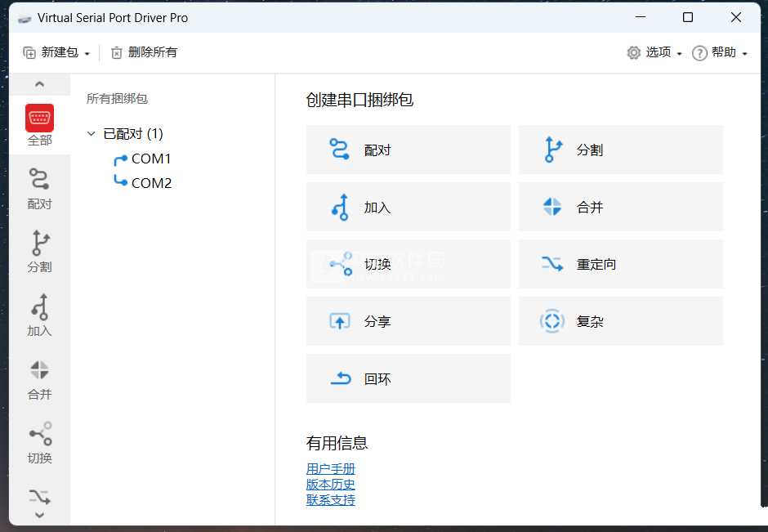Create a 配对 pair bundle tile
Viewport: 768px width, 532px height.
click(408, 150)
